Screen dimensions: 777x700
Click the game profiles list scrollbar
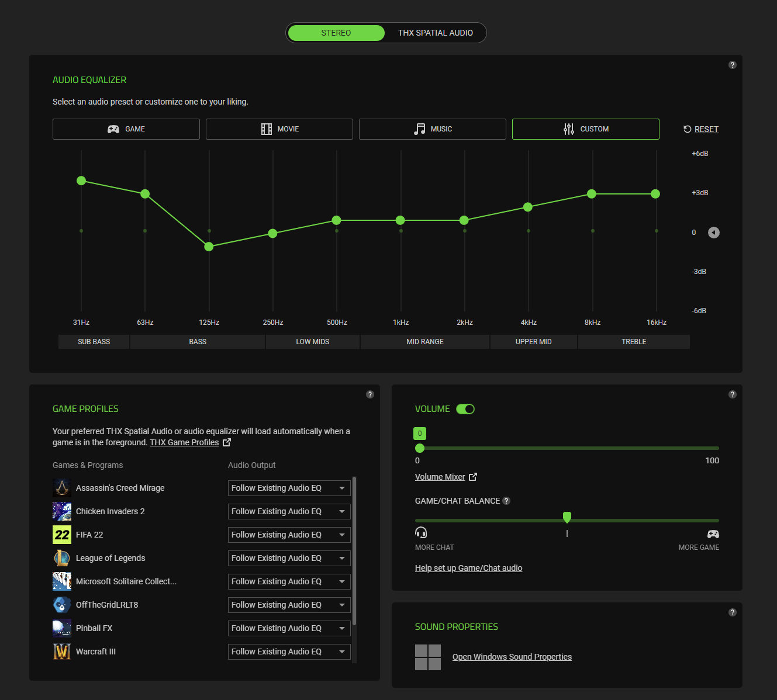pyautogui.click(x=354, y=549)
